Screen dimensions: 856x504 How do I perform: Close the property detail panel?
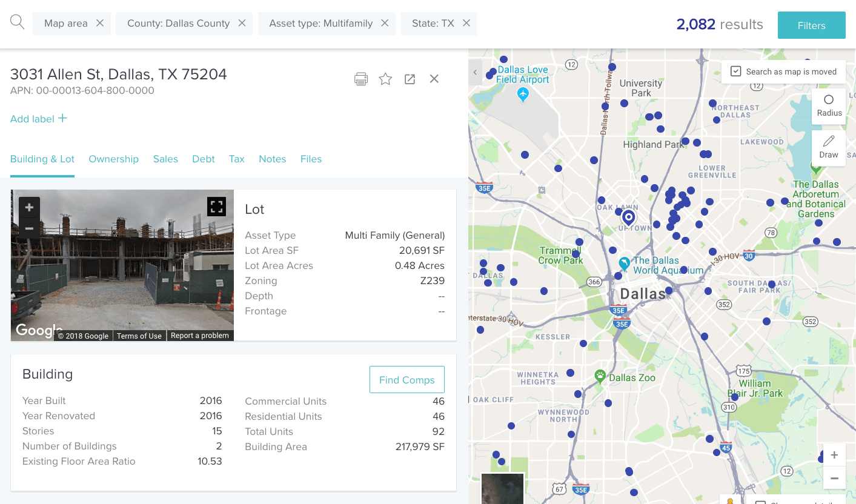coord(434,79)
